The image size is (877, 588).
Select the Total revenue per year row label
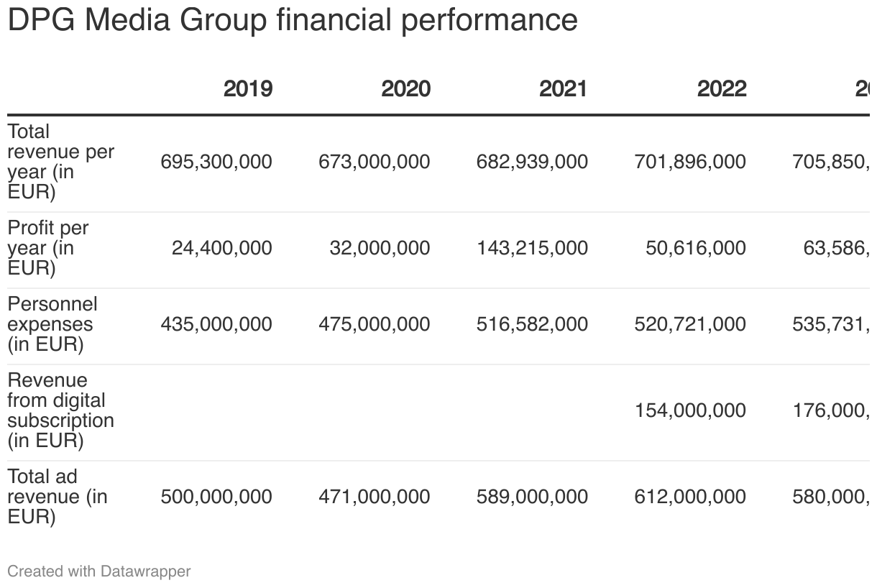click(x=60, y=162)
